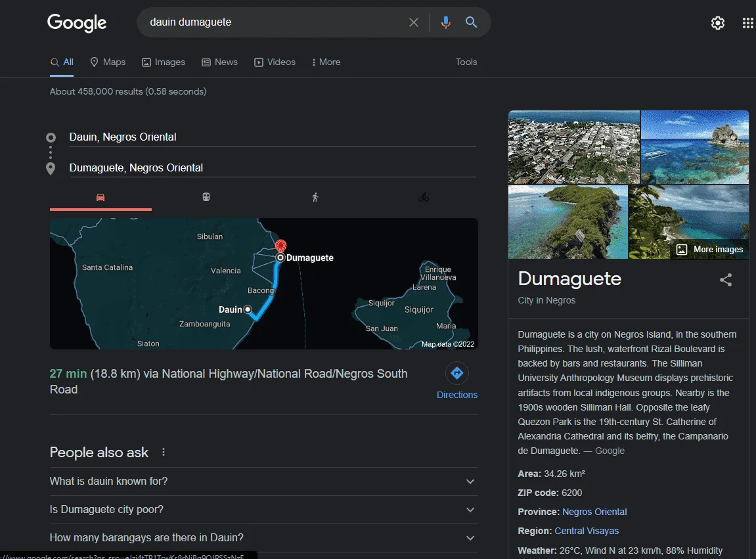Screen dimensions: 756x559
Task: Open the More search categories menu
Action: [326, 62]
